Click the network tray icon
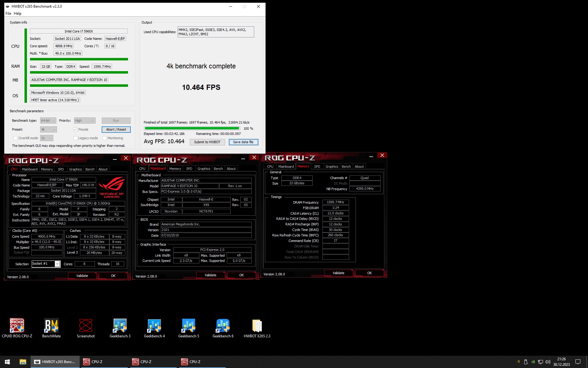Image resolution: width=588 pixels, height=368 pixels. click(541, 362)
